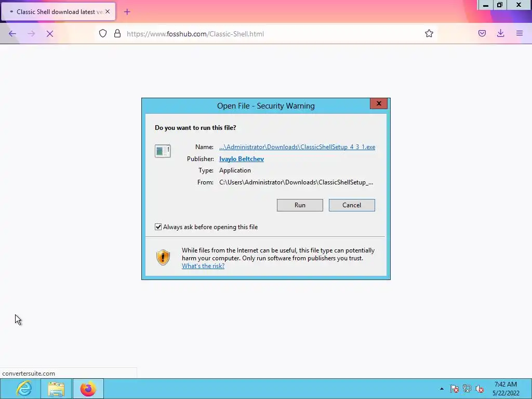Click the ClassicShellSetup_4_3_1.exe name link
Viewport: 532px width, 399px height.
pyautogui.click(x=297, y=147)
